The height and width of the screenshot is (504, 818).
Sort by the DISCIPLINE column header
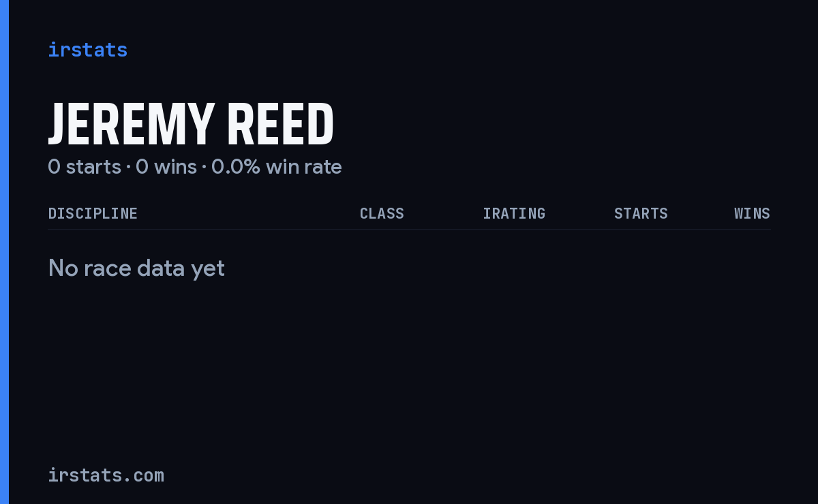click(93, 213)
